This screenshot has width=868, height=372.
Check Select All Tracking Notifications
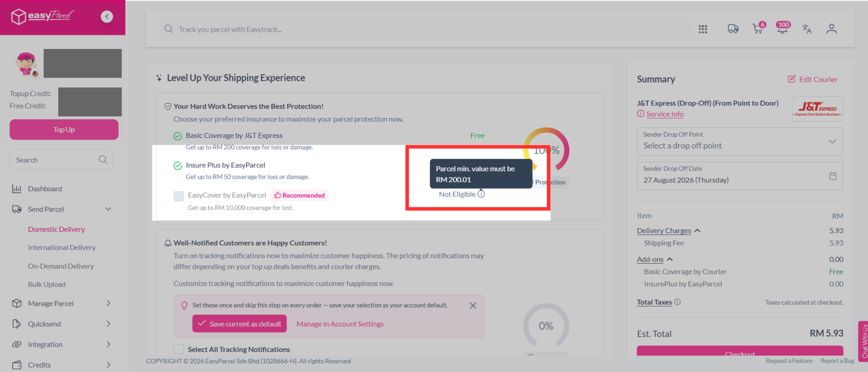[x=179, y=349]
